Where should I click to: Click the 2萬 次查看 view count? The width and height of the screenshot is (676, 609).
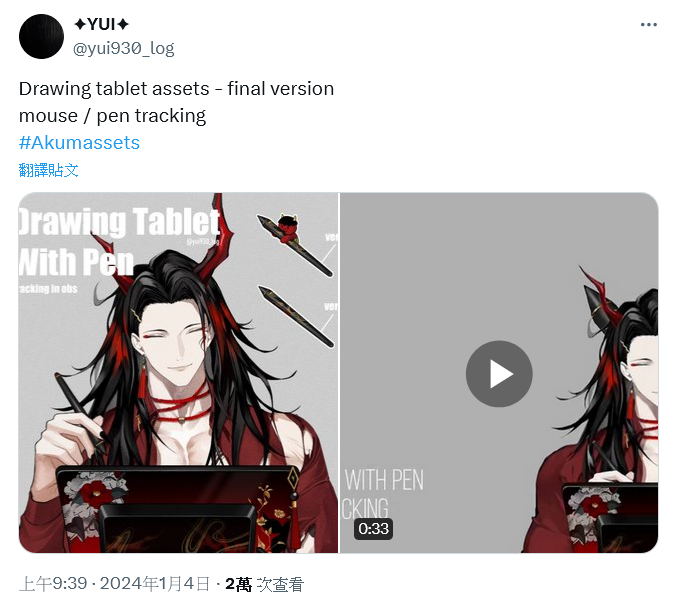(x=265, y=584)
